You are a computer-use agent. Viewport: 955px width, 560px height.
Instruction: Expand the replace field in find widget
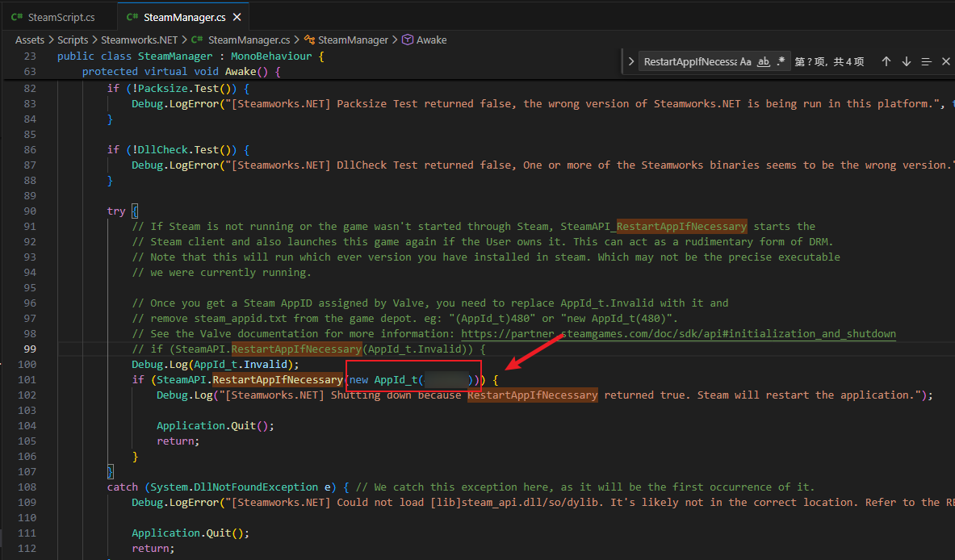pos(630,61)
